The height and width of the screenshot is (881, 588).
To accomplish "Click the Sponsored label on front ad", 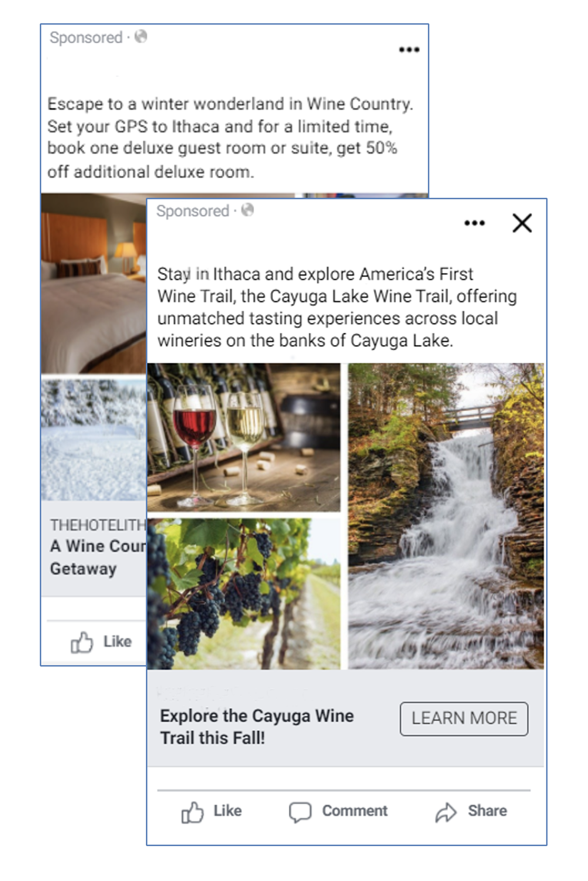I will point(193,211).
